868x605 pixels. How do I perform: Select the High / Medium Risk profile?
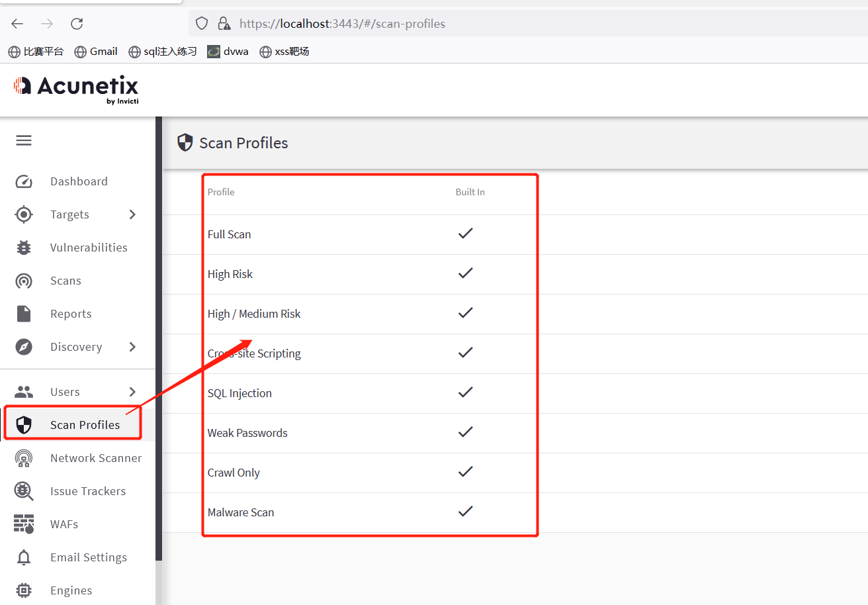(254, 314)
